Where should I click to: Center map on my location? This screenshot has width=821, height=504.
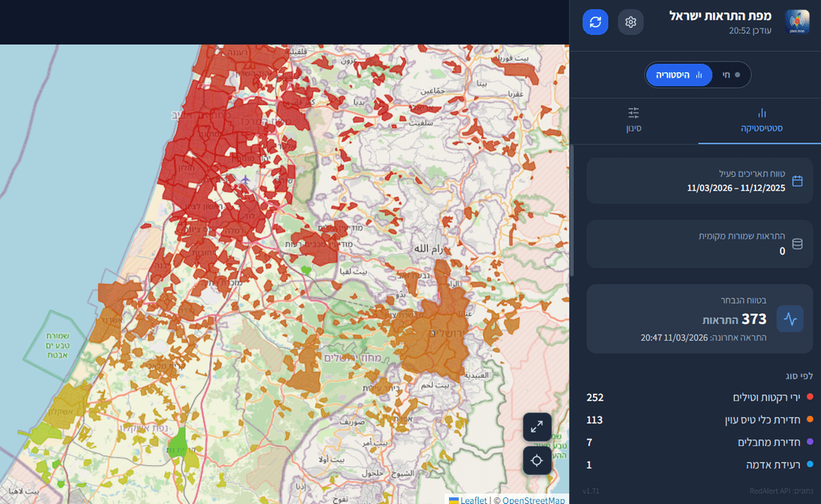(537, 461)
